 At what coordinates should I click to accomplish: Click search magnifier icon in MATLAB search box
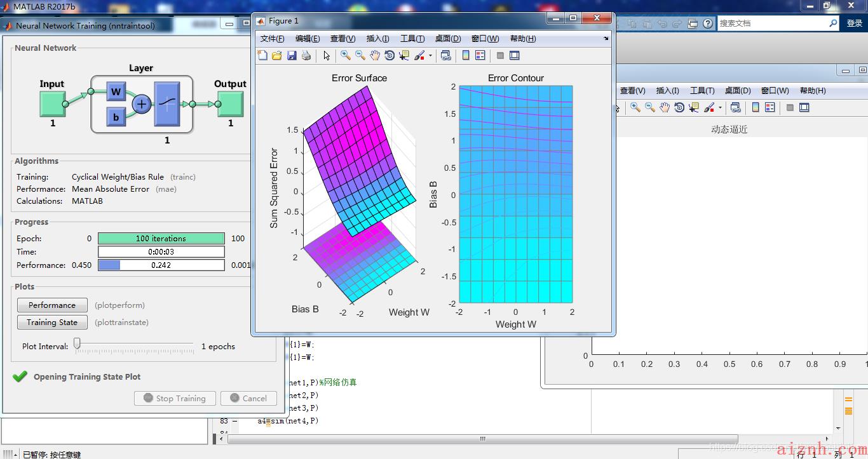(833, 23)
